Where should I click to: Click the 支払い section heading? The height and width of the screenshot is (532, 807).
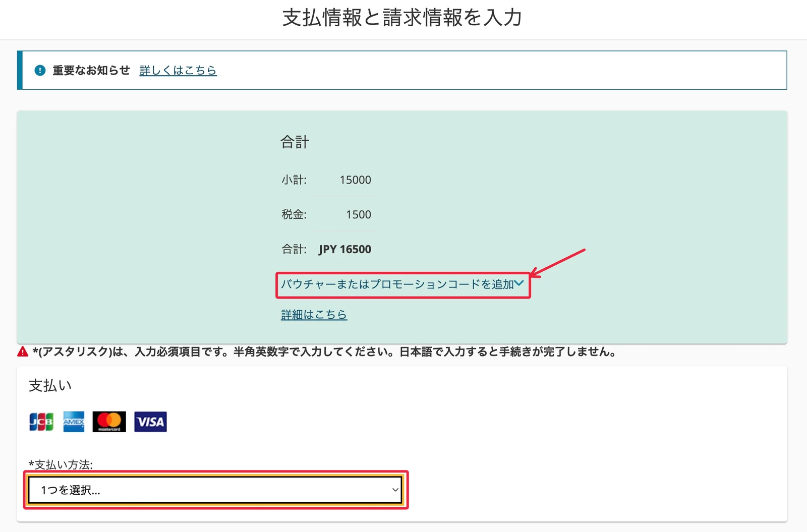pos(50,386)
